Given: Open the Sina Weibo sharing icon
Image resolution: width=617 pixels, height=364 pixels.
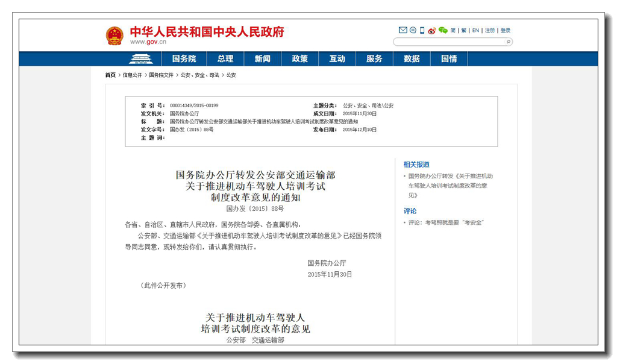Looking at the screenshot, I should tap(431, 30).
